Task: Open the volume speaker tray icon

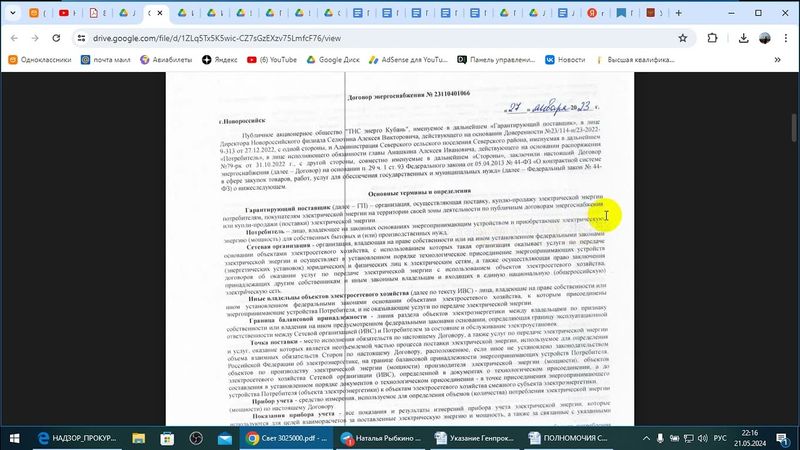Action: pos(703,438)
